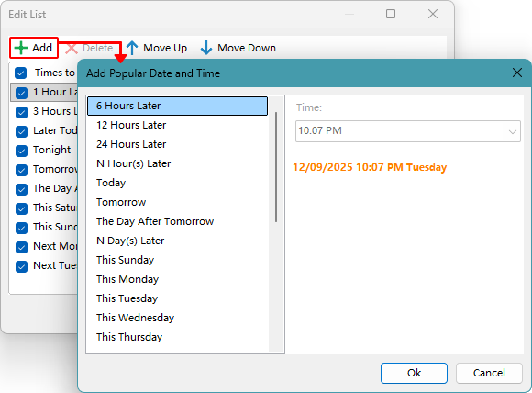Toggle The Day After checkbox in Edit List
The height and width of the screenshot is (393, 532).
(x=21, y=189)
